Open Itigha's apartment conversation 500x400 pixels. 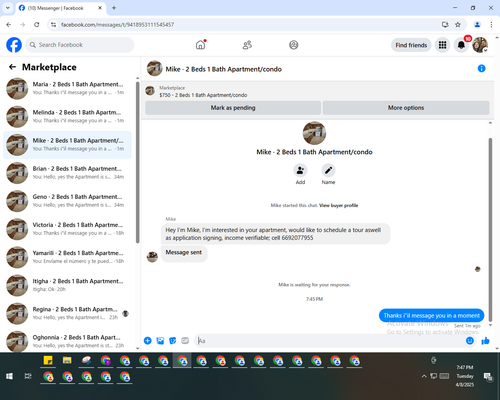tap(67, 285)
